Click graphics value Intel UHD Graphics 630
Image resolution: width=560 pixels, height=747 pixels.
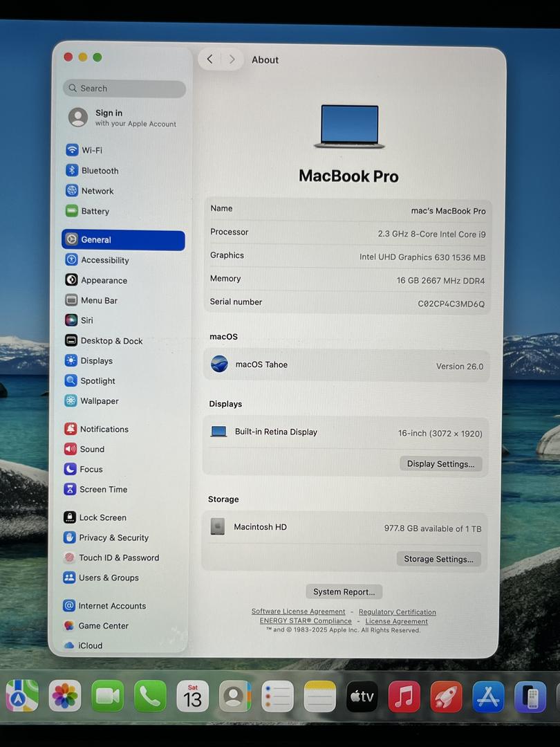422,257
